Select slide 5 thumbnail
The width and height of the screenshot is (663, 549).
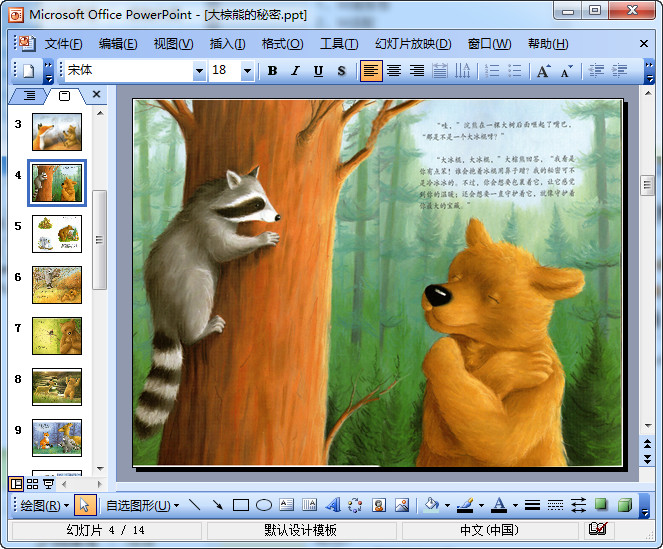pos(57,234)
